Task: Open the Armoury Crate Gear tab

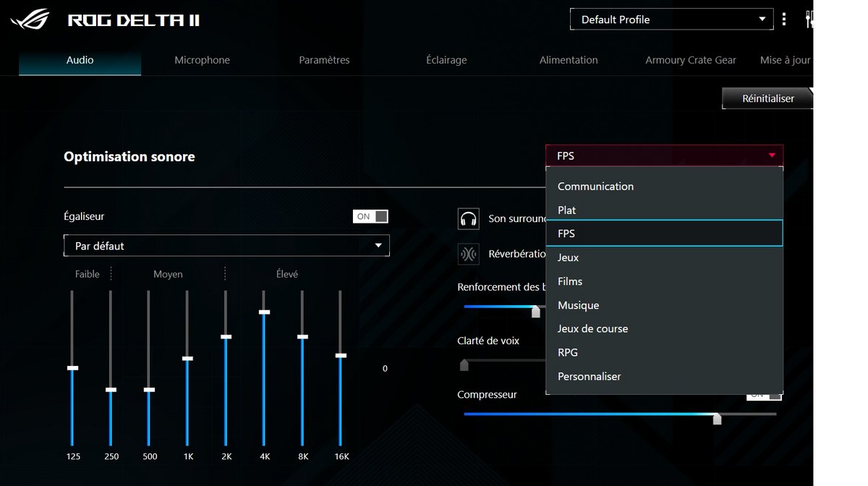Action: (691, 60)
